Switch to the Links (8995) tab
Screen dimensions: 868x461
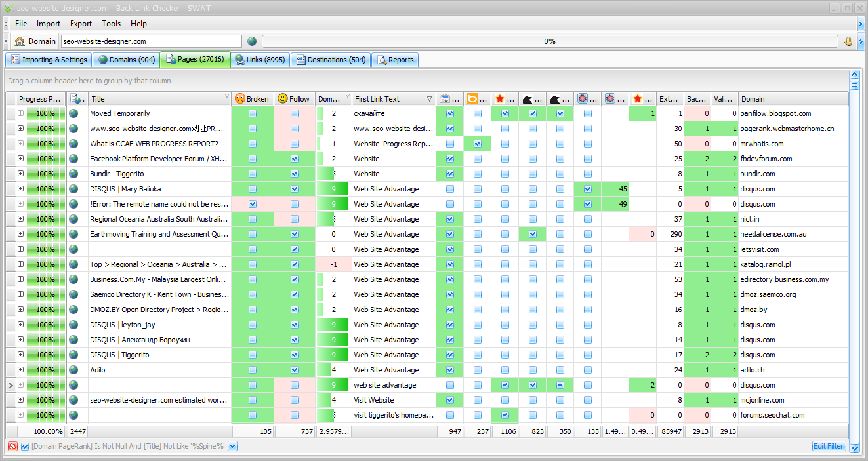point(260,60)
